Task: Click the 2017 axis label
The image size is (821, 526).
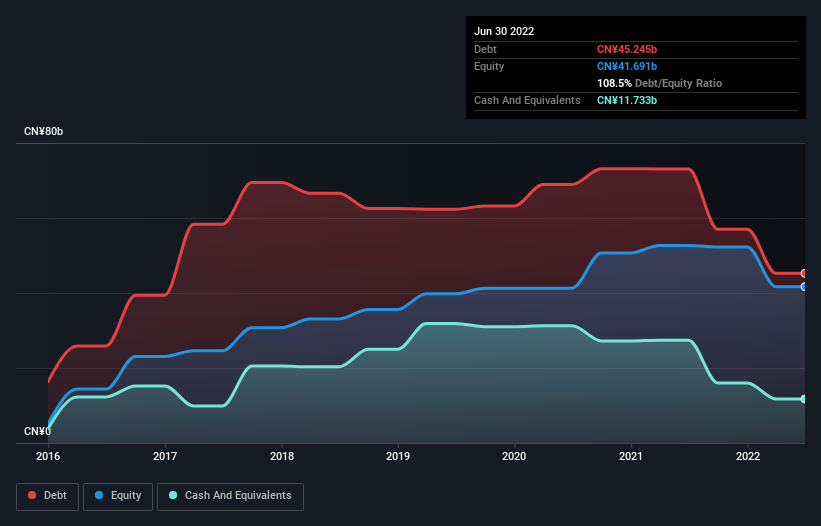Action: point(165,456)
